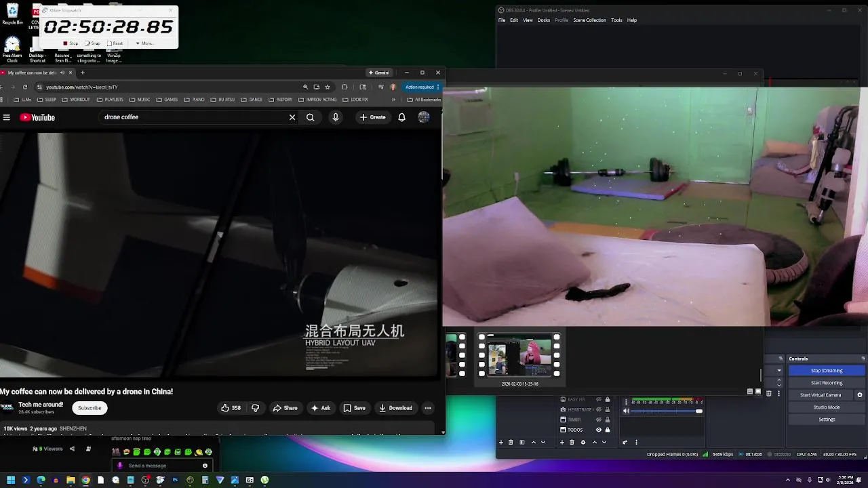Click Stop Streaming in OBS
This screenshot has height=488, width=868.
[x=827, y=371]
